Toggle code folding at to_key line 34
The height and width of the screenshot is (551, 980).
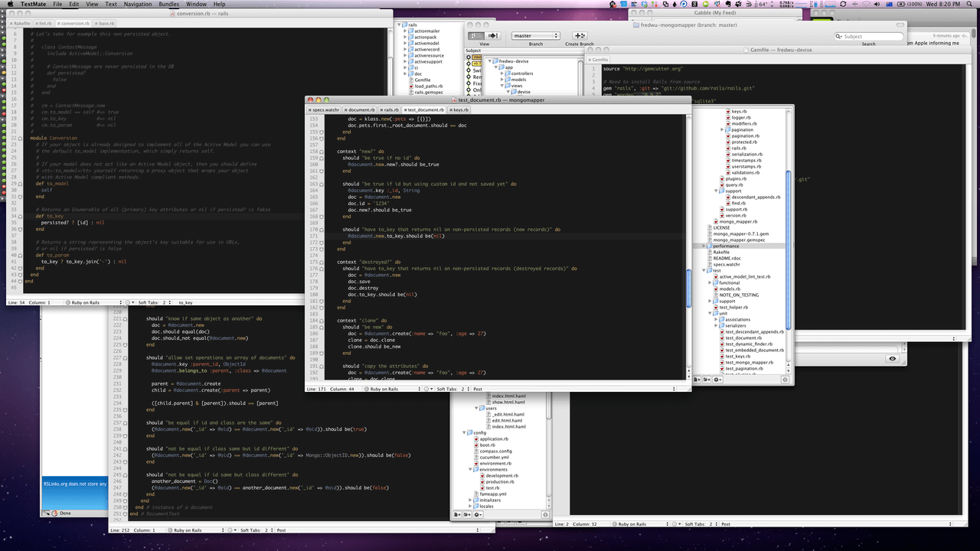pyautogui.click(x=21, y=217)
